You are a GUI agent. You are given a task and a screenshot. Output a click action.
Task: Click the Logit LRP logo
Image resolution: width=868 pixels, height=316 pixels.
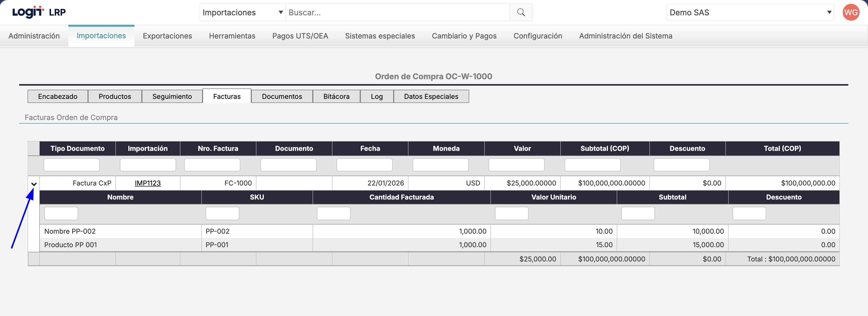39,12
